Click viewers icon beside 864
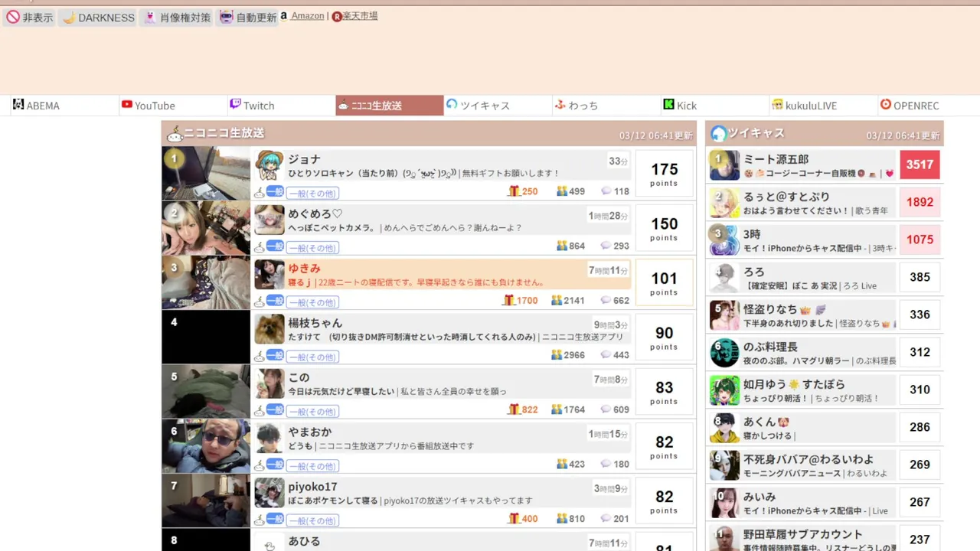Viewport: 980px width, 551px height. 562,246
